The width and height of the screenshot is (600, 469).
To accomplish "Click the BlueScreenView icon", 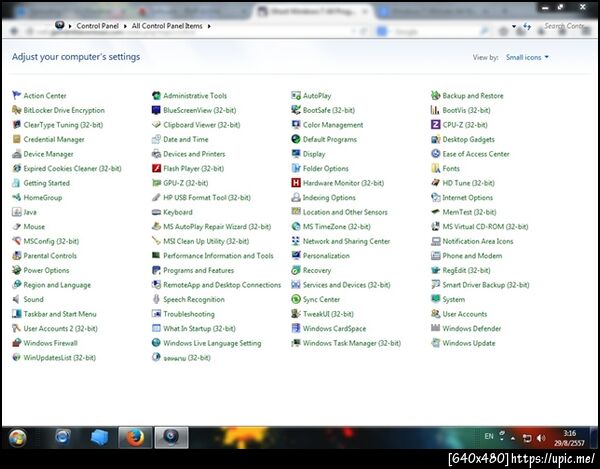I will click(x=156, y=110).
